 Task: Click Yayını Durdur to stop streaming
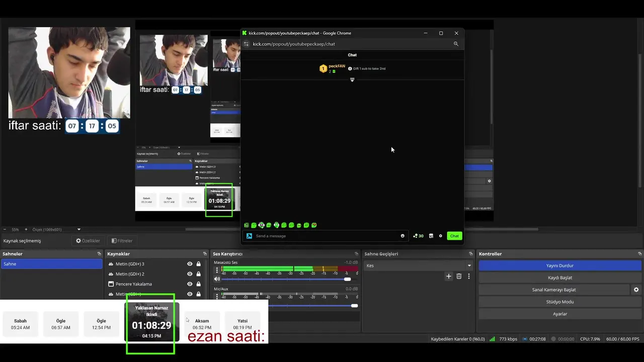pyautogui.click(x=560, y=265)
